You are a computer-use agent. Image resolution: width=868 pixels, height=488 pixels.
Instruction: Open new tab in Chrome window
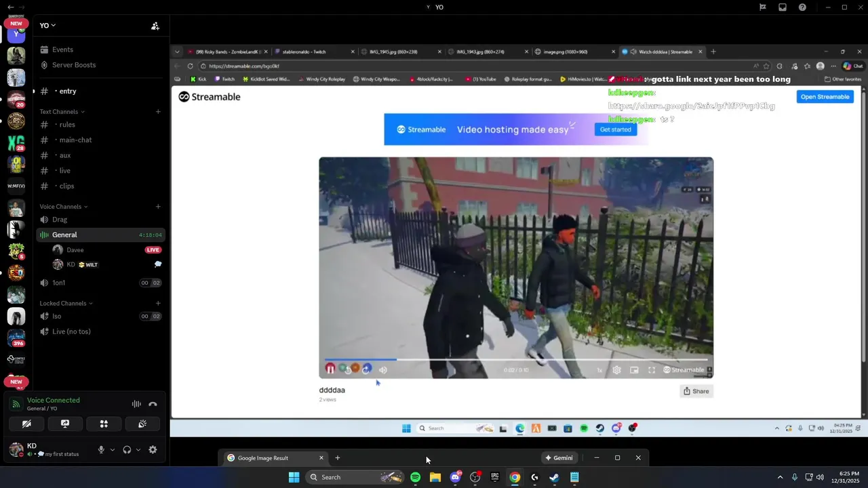pos(338,457)
